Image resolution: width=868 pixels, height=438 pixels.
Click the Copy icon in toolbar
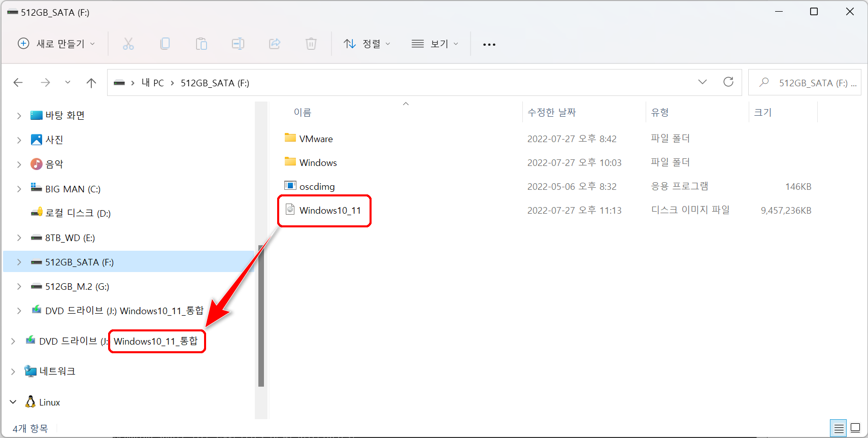click(x=165, y=44)
